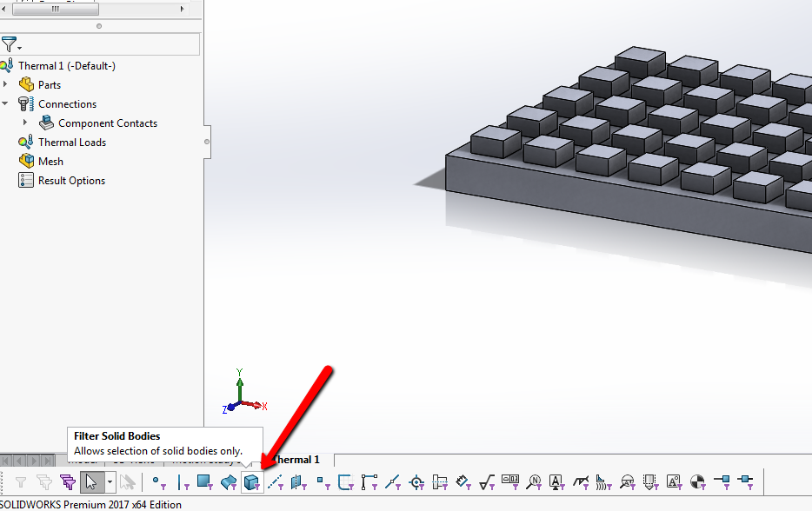Select Thermal Loads in study tree
The height and width of the screenshot is (511, 812).
tap(72, 143)
